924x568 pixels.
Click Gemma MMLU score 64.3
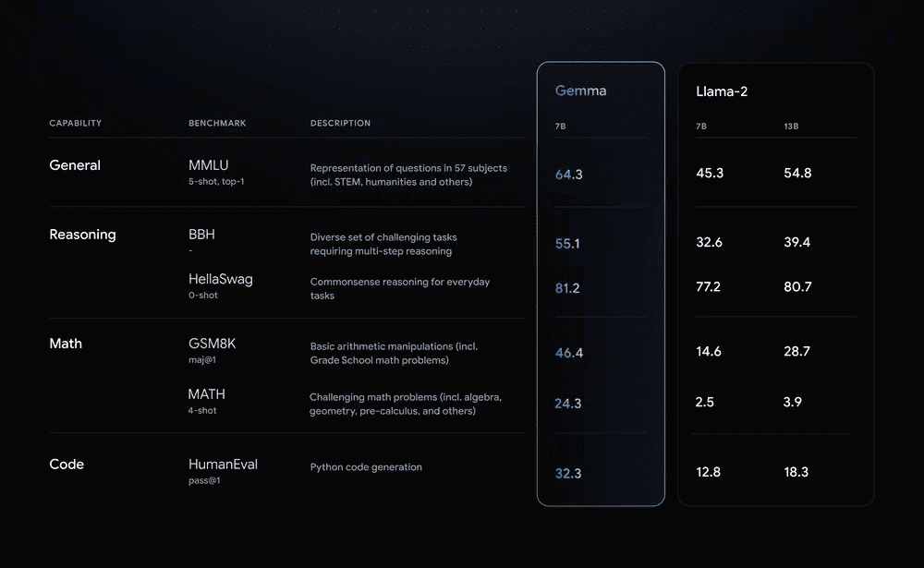click(x=568, y=175)
